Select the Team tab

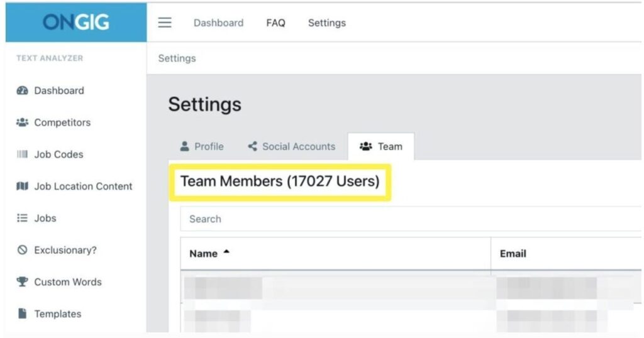pyautogui.click(x=381, y=146)
